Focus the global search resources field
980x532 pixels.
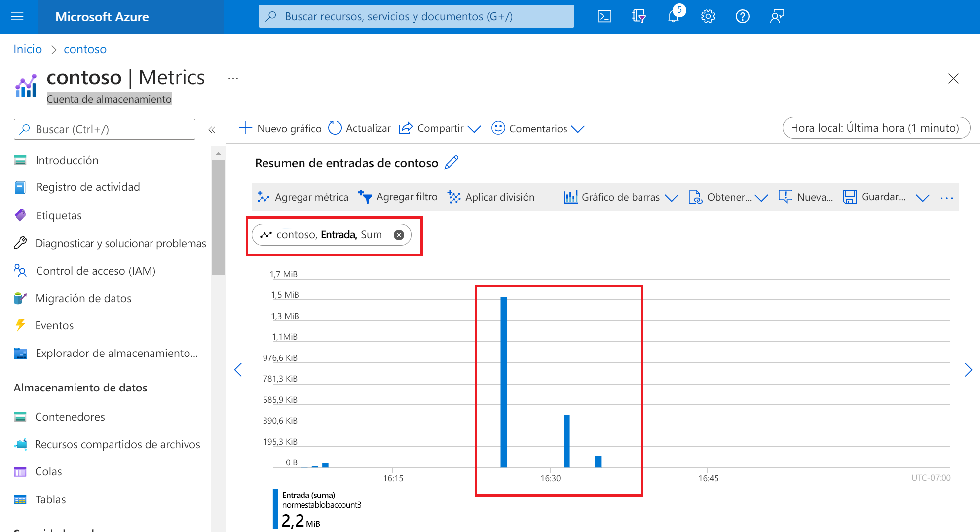tap(416, 16)
